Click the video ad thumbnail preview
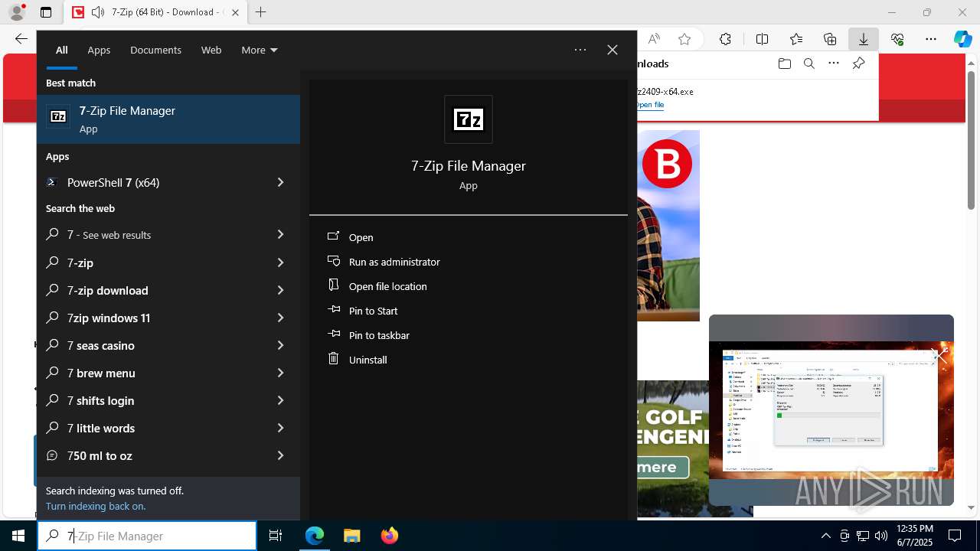This screenshot has width=980, height=551. tap(831, 410)
